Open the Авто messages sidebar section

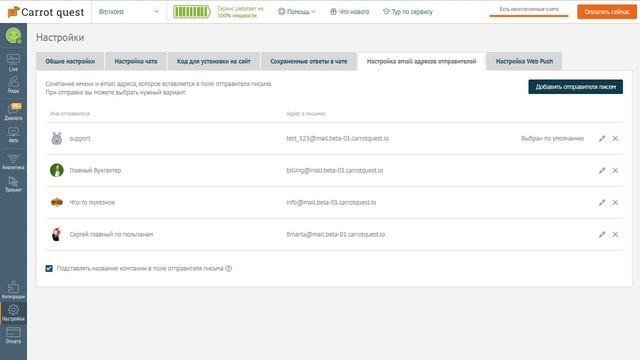pos(13,135)
